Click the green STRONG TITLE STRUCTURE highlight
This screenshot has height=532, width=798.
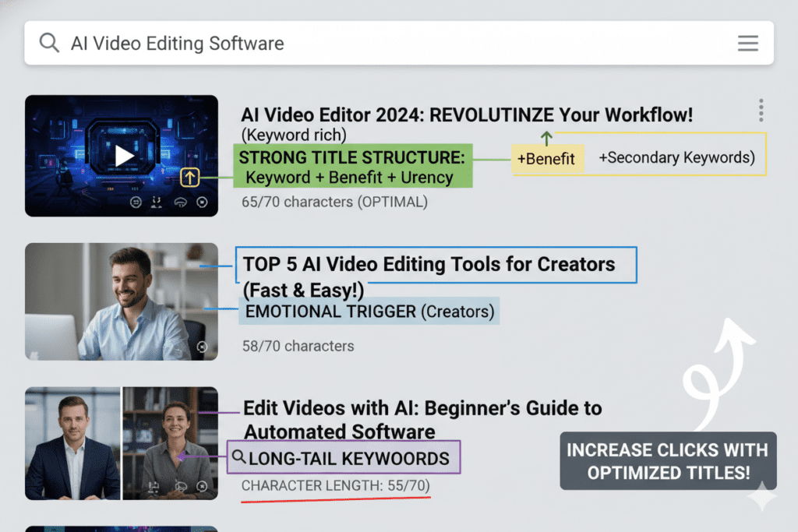tap(352, 166)
